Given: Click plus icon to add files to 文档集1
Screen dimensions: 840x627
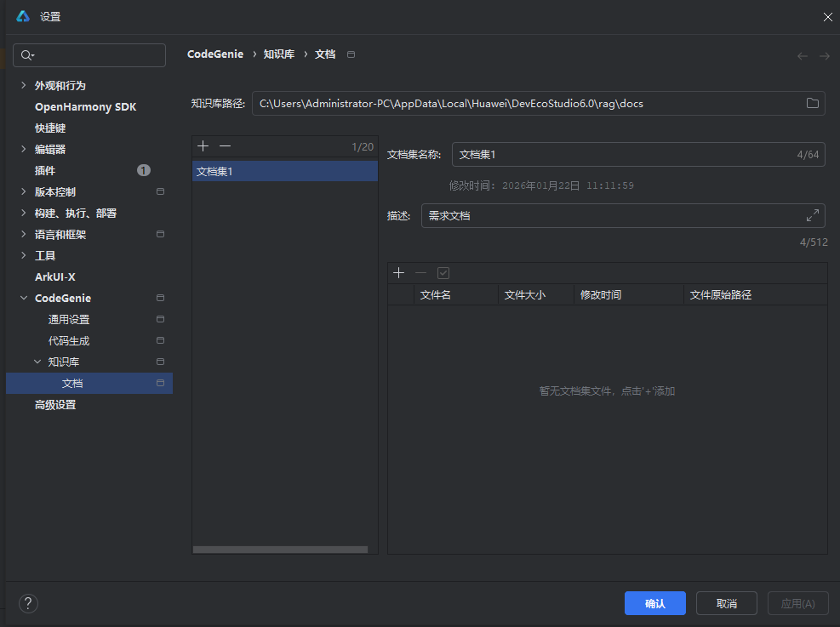Looking at the screenshot, I should click(399, 272).
